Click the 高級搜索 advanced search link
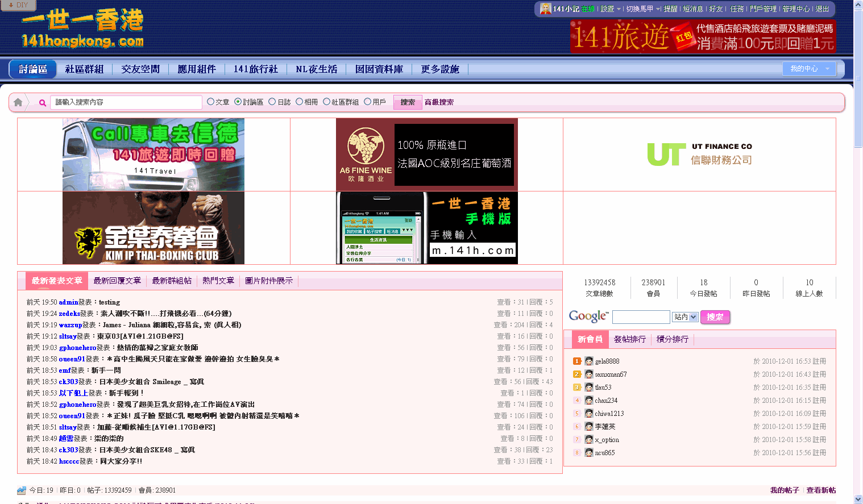Image resolution: width=863 pixels, height=504 pixels. (x=439, y=102)
